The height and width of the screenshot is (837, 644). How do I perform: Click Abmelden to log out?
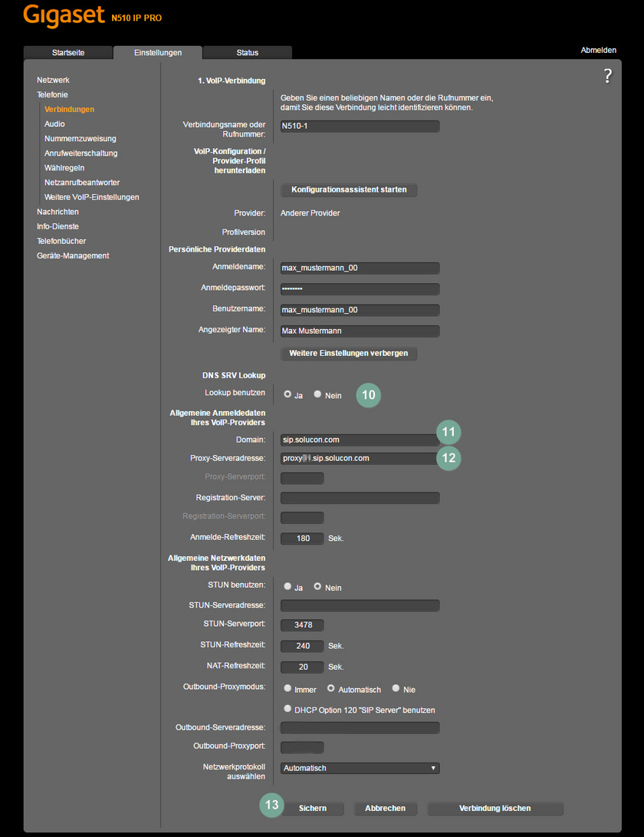pos(598,50)
